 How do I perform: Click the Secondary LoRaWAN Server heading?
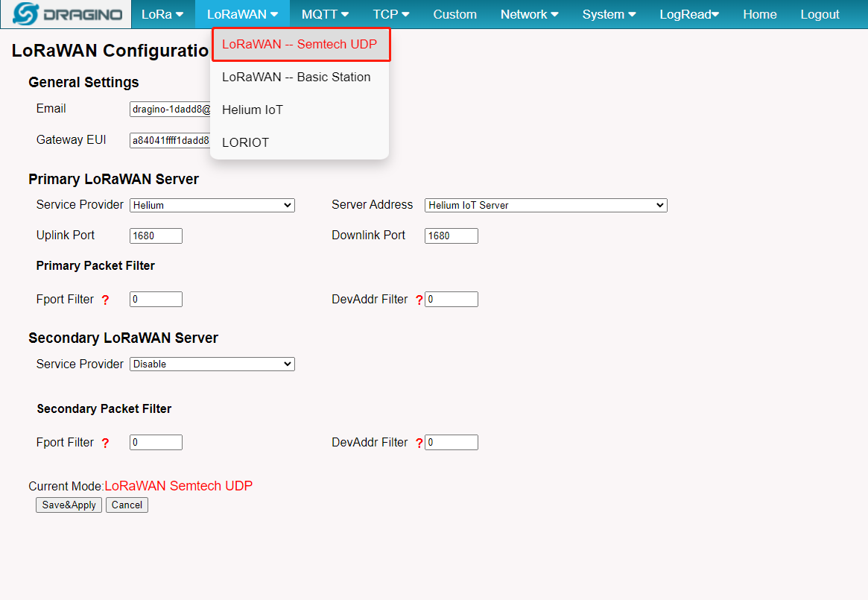(x=123, y=338)
